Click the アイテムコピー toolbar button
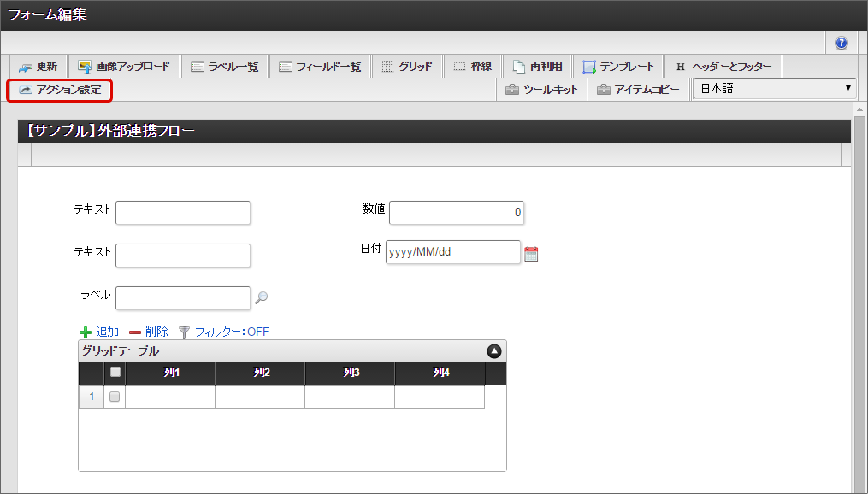Image resolution: width=868 pixels, height=494 pixels. pos(638,90)
